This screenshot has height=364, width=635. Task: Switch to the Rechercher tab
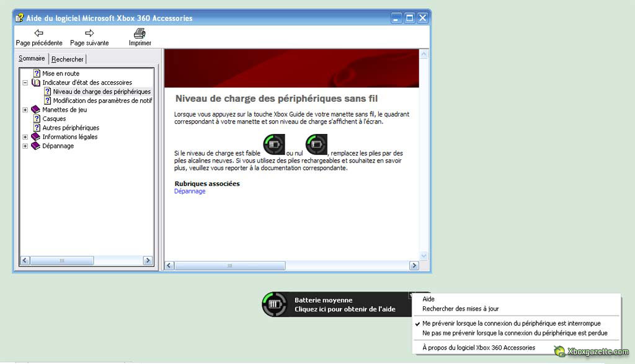(68, 60)
